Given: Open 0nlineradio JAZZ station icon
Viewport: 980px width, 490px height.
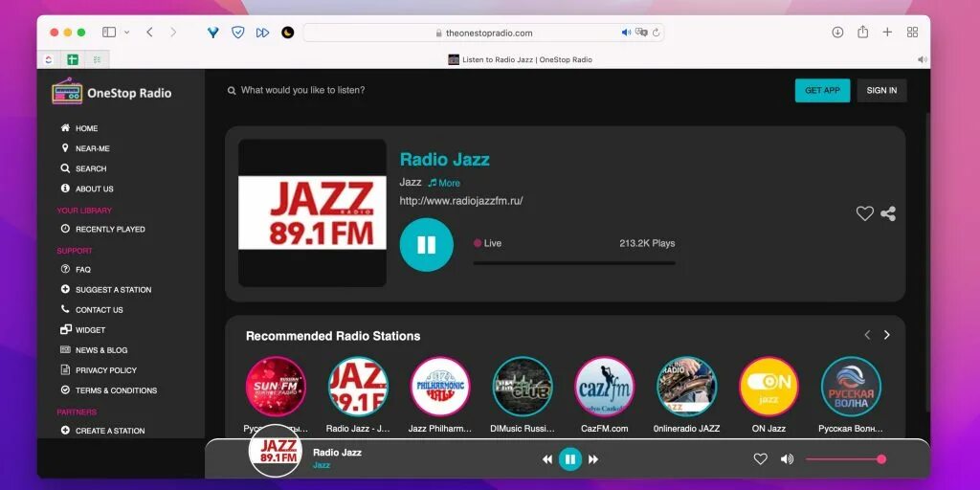Looking at the screenshot, I should pos(687,387).
